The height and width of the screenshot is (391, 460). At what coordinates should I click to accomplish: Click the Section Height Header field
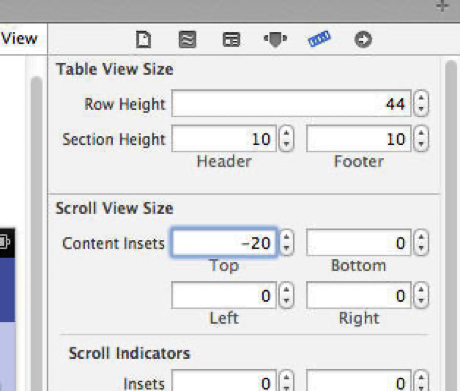224,139
